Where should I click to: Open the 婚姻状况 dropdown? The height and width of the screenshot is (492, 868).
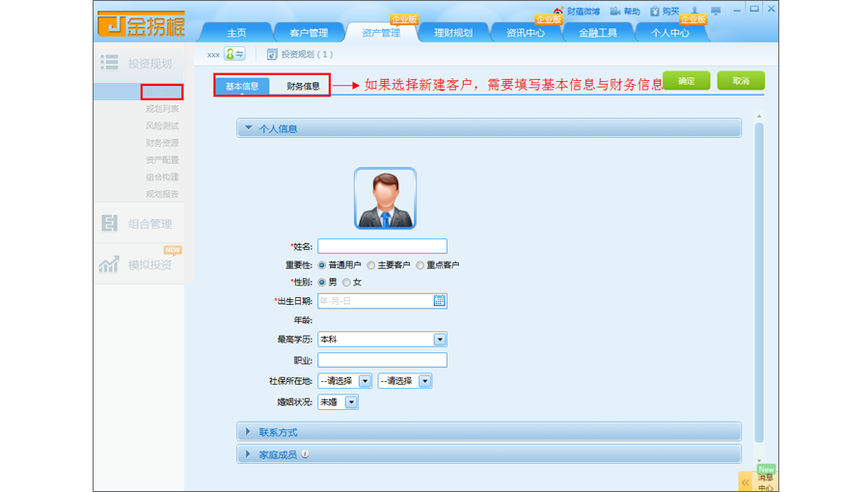tap(351, 402)
